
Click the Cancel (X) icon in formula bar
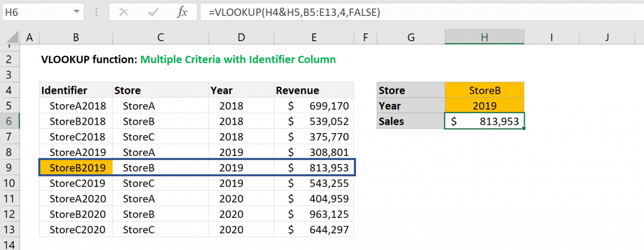coord(124,12)
